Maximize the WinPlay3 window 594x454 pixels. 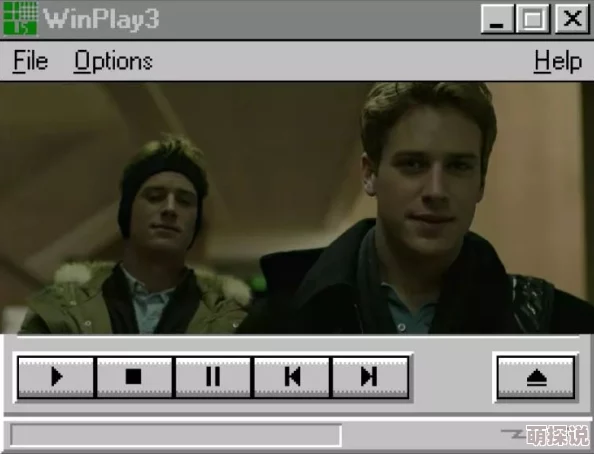pyautogui.click(x=533, y=19)
